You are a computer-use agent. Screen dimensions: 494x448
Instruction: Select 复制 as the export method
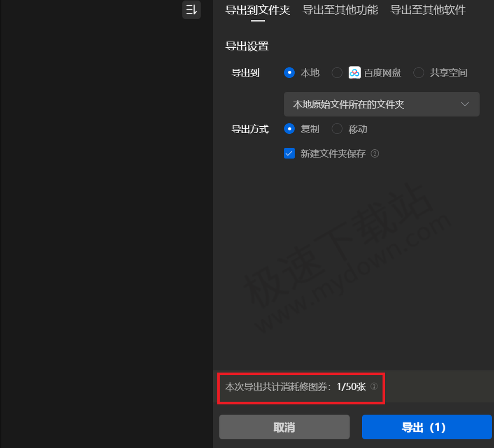[x=289, y=129]
